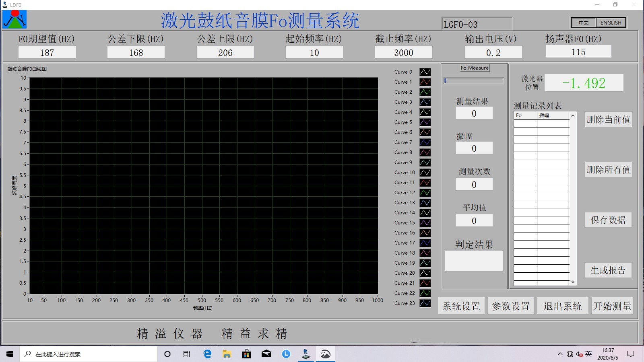The image size is (644, 362).
Task: Select the Fo Measure tab
Action: tap(475, 68)
